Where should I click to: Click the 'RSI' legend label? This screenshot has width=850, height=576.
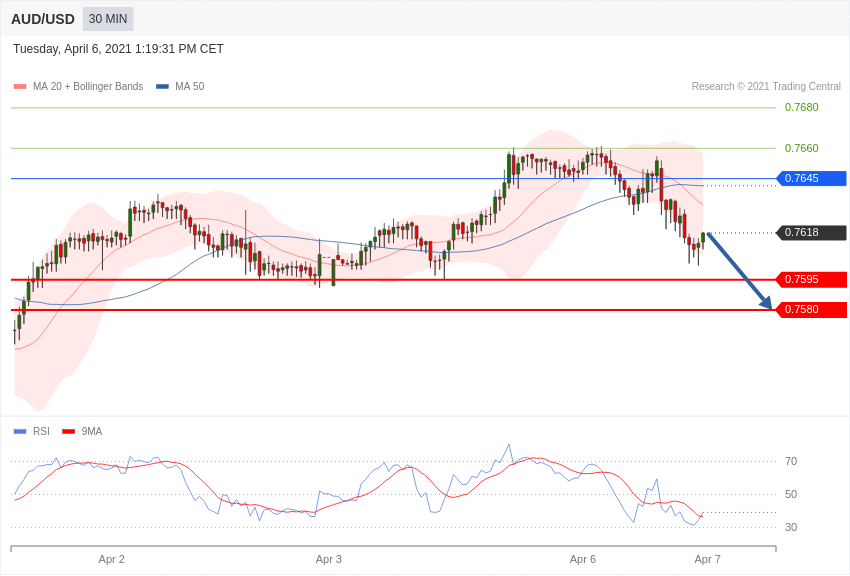tap(41, 431)
